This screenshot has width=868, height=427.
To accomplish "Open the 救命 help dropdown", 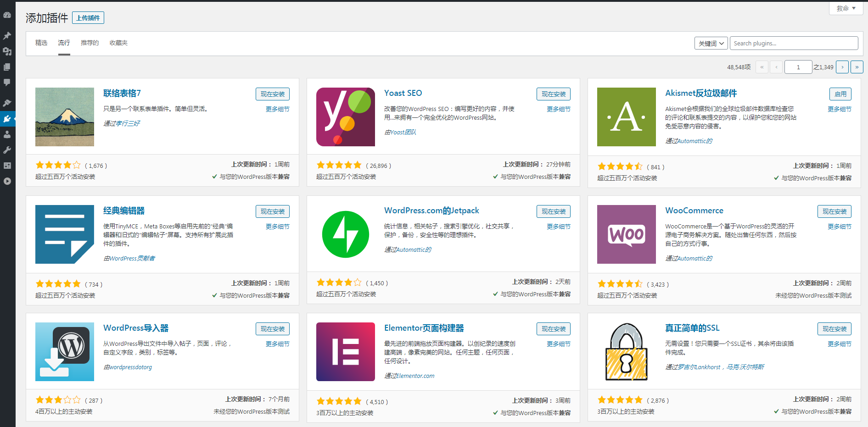I will pos(846,8).
